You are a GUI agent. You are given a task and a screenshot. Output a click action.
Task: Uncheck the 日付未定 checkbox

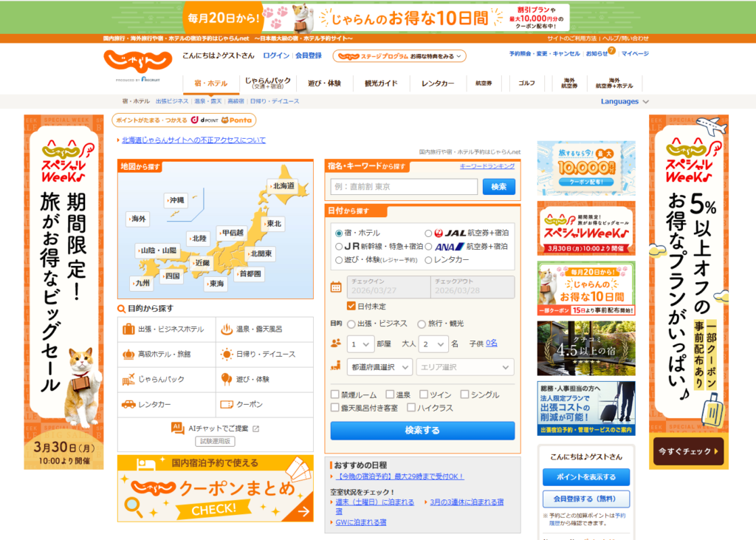click(351, 306)
